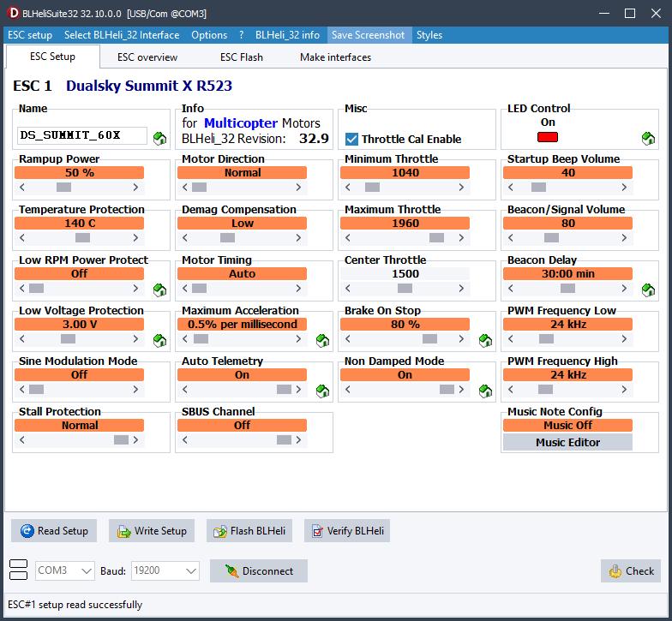Click Low RPM Power Protect Off value
This screenshot has height=621, width=672.
79,273
